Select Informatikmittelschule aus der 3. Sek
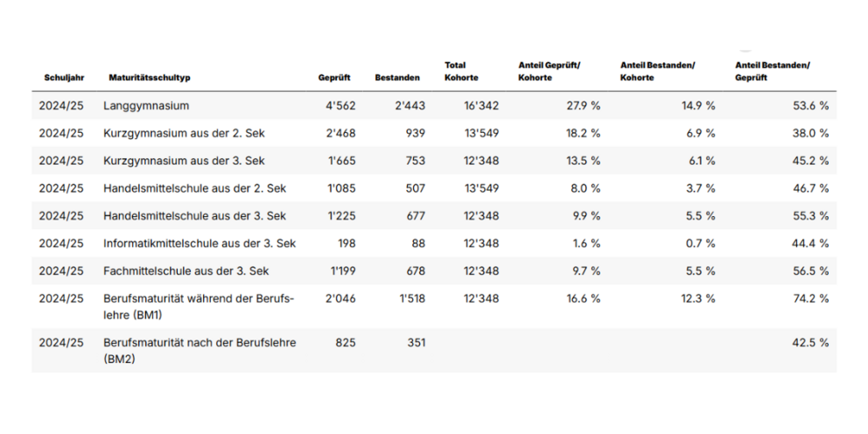The image size is (868, 434). tap(199, 243)
